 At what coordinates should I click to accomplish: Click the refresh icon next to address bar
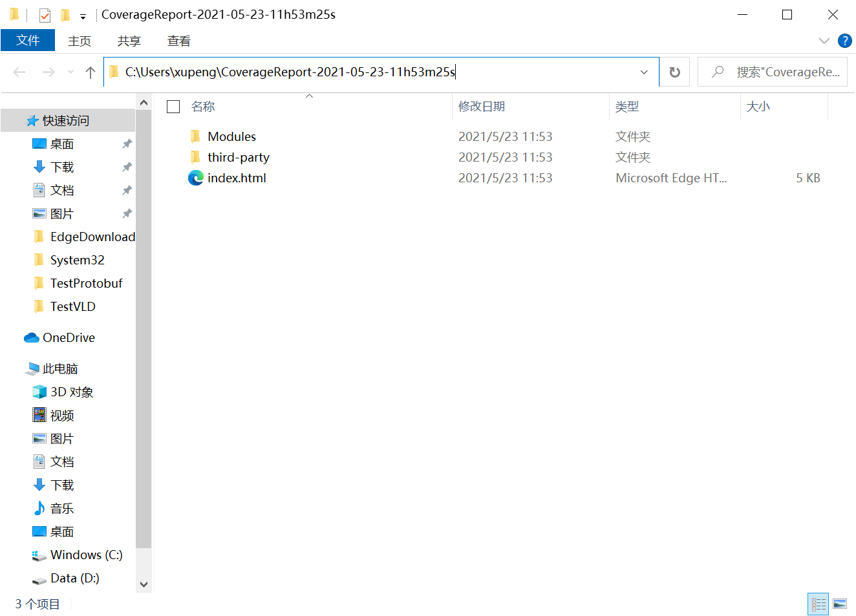tap(674, 72)
